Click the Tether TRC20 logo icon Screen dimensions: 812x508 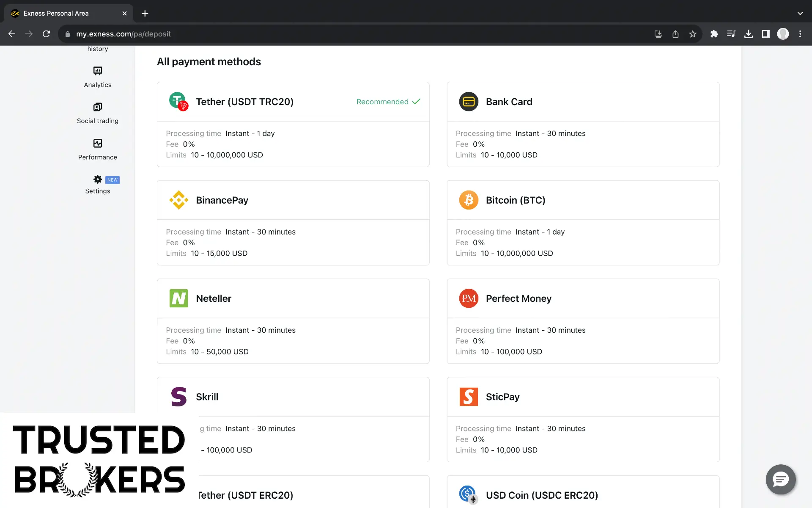[178, 102]
